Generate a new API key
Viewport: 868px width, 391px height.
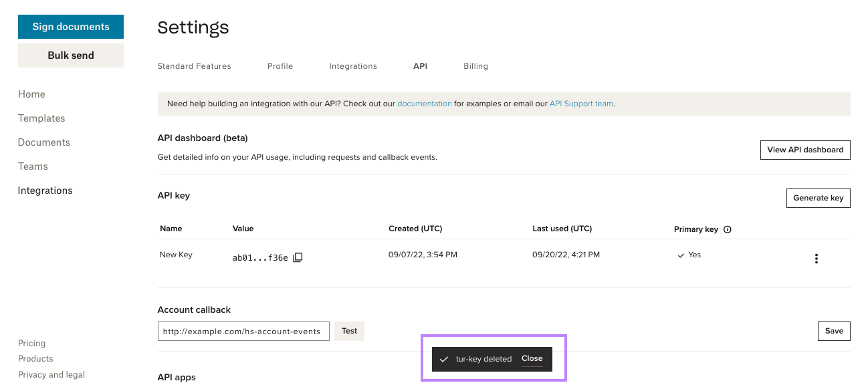tap(818, 198)
